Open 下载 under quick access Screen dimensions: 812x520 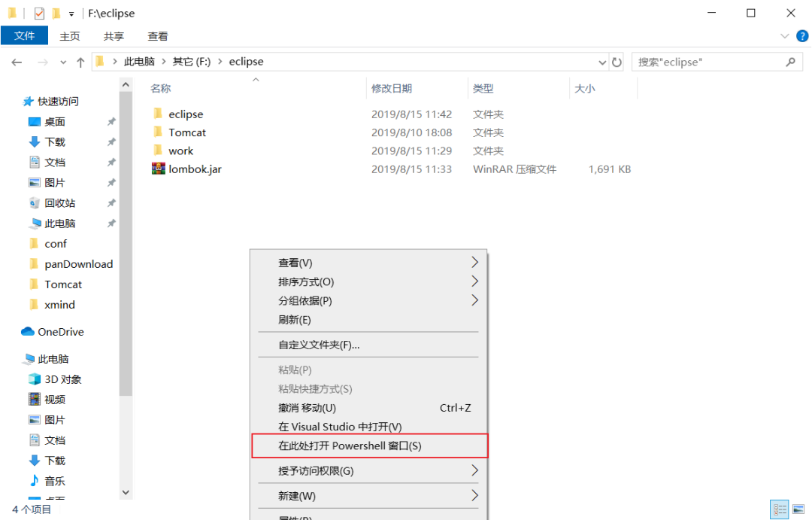[55, 142]
